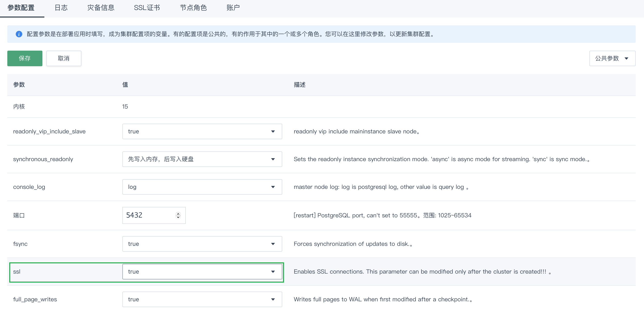The image size is (644, 313).
Task: Click the 内核 parameter label
Action: 19,107
